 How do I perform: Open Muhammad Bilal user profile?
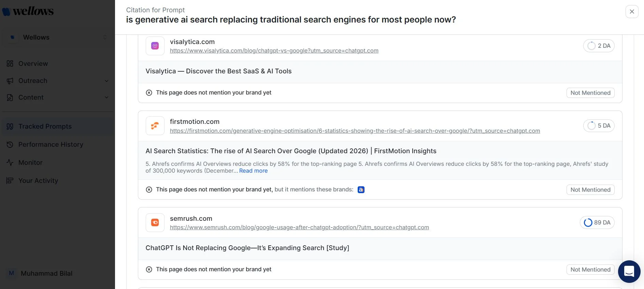[46, 273]
